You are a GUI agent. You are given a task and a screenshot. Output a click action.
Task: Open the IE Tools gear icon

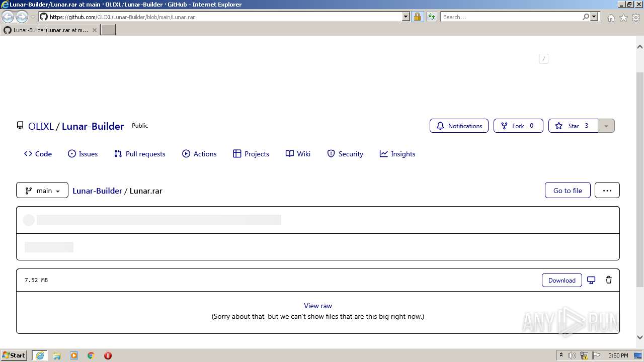[636, 18]
